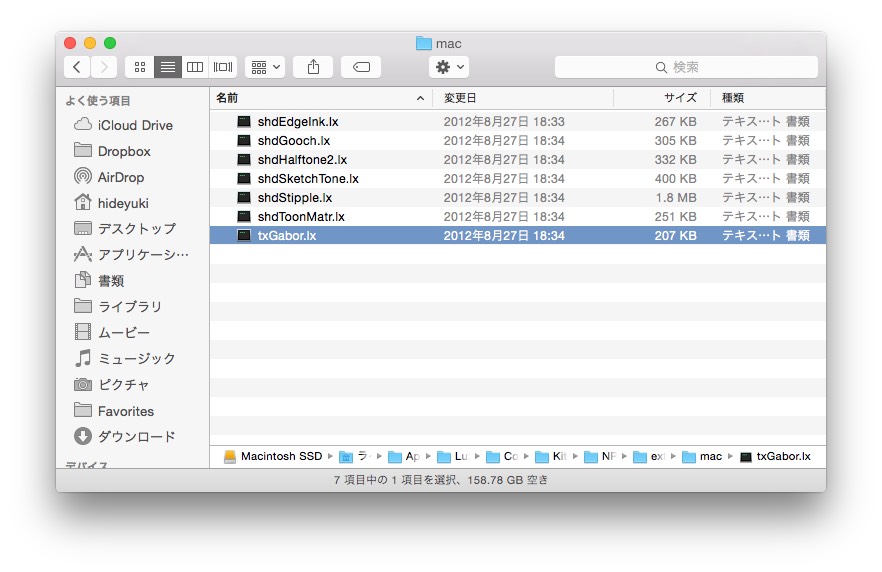
Task: Go to ミュージック in sidebar
Action: [x=136, y=358]
